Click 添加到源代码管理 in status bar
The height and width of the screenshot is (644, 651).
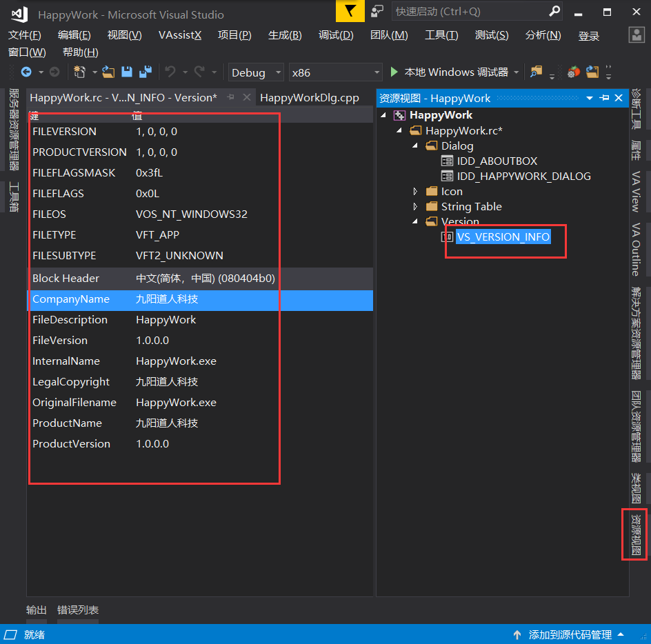pos(570,634)
